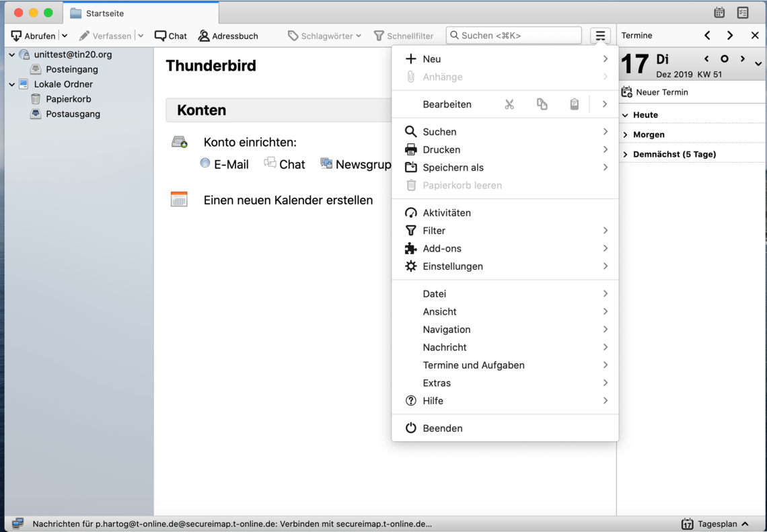Expand the Demnächst (5 Tage) section
The image size is (767, 532).
point(625,154)
